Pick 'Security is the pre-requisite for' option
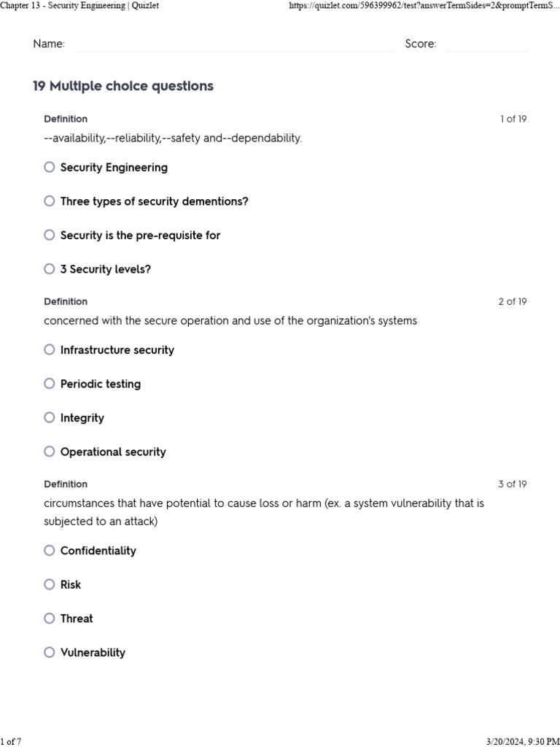Viewport: 560px width, 747px height. (50, 235)
